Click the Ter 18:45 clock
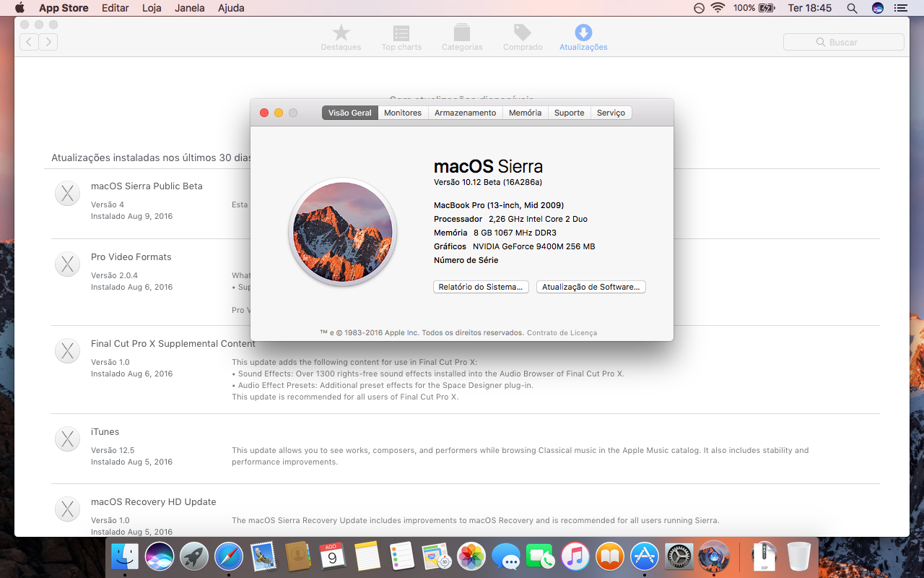 (810, 8)
